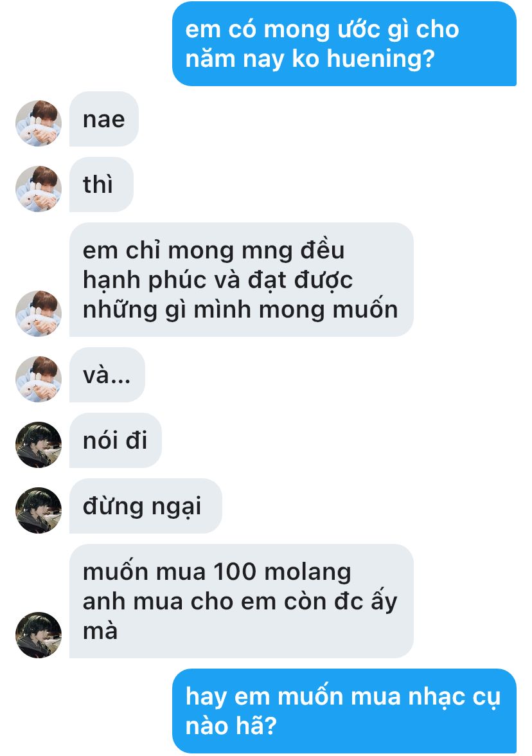Click the avatar next to "và..." message

(x=39, y=379)
